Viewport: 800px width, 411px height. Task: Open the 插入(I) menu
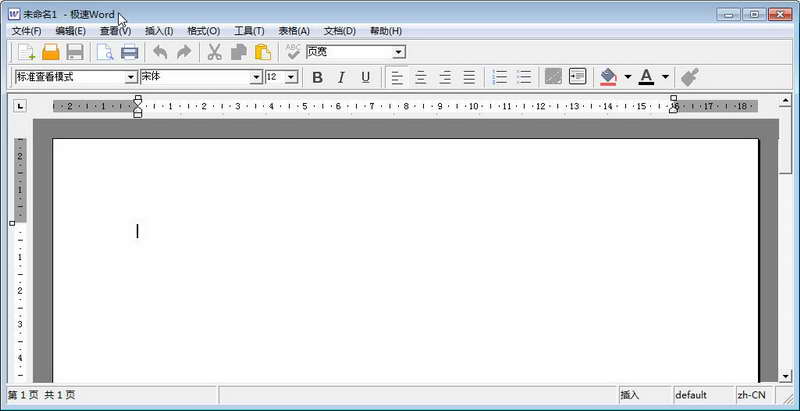(x=159, y=31)
